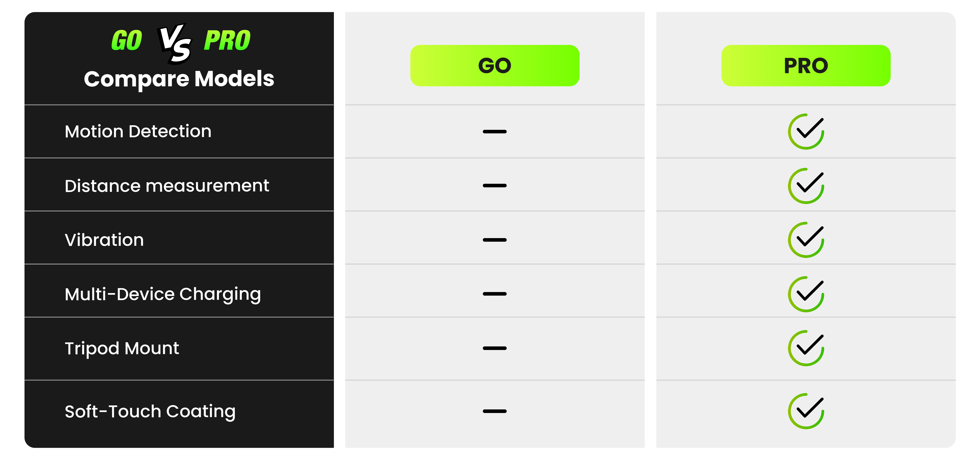Select the green GO model button
Screen dimensions: 980x460
(x=495, y=66)
